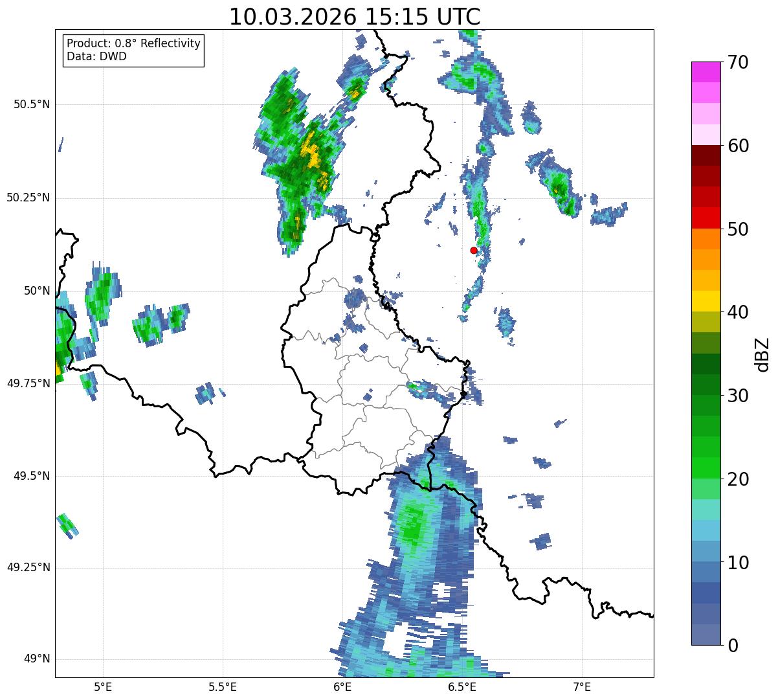This screenshot has height=700, width=778.
Task: Click the longitude label 6.5°E
Action: tap(462, 686)
